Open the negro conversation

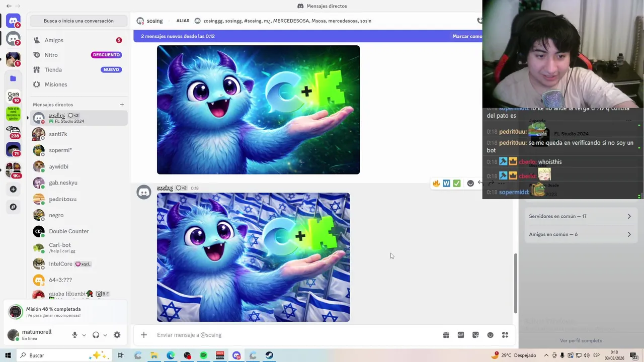click(78, 215)
